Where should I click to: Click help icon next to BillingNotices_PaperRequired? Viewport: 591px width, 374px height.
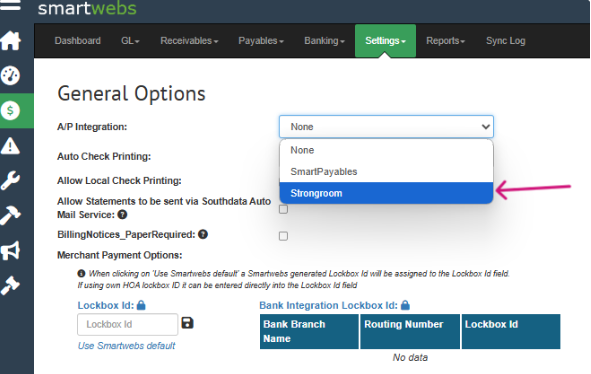(x=203, y=235)
